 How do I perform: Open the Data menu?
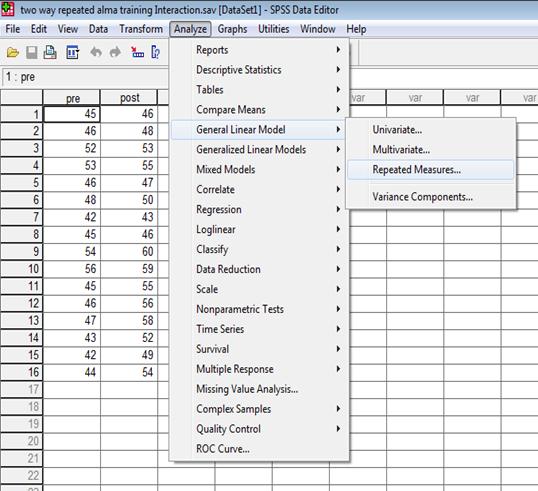(98, 29)
